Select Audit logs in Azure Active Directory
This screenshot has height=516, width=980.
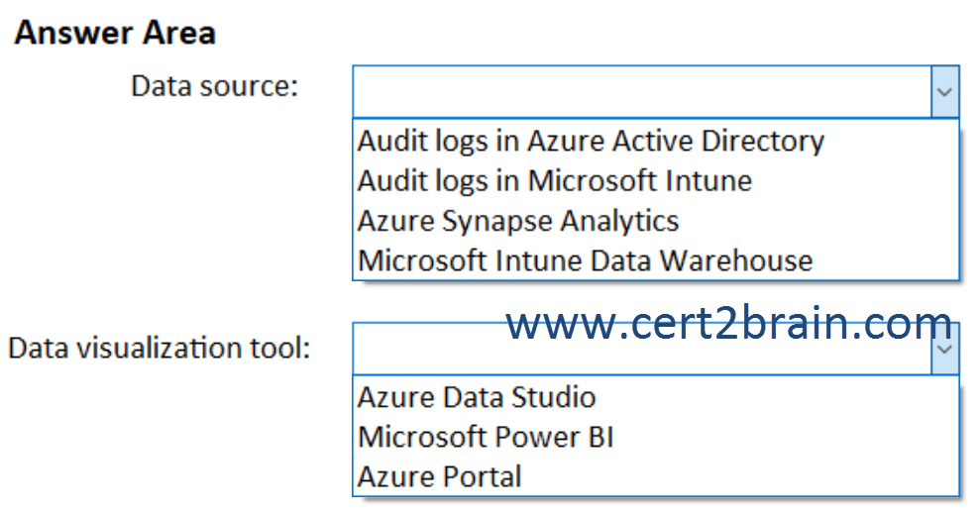(x=591, y=141)
